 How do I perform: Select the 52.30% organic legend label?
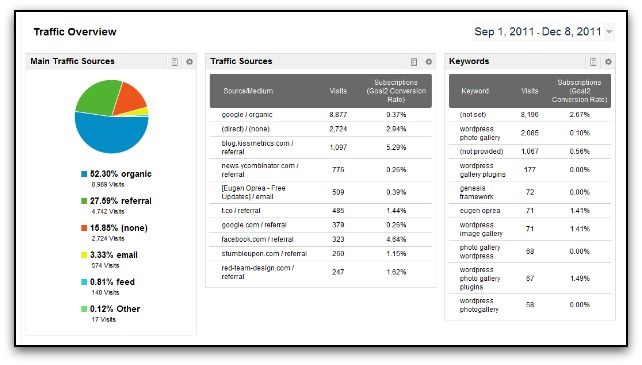(121, 174)
